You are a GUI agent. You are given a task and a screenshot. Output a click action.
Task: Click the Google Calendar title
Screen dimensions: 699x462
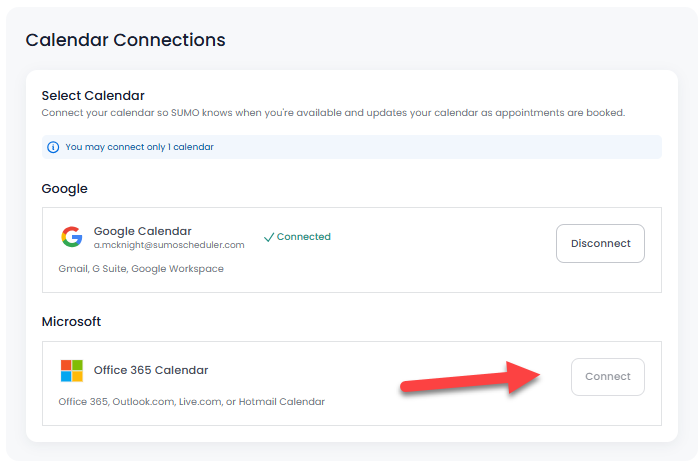[x=143, y=231]
